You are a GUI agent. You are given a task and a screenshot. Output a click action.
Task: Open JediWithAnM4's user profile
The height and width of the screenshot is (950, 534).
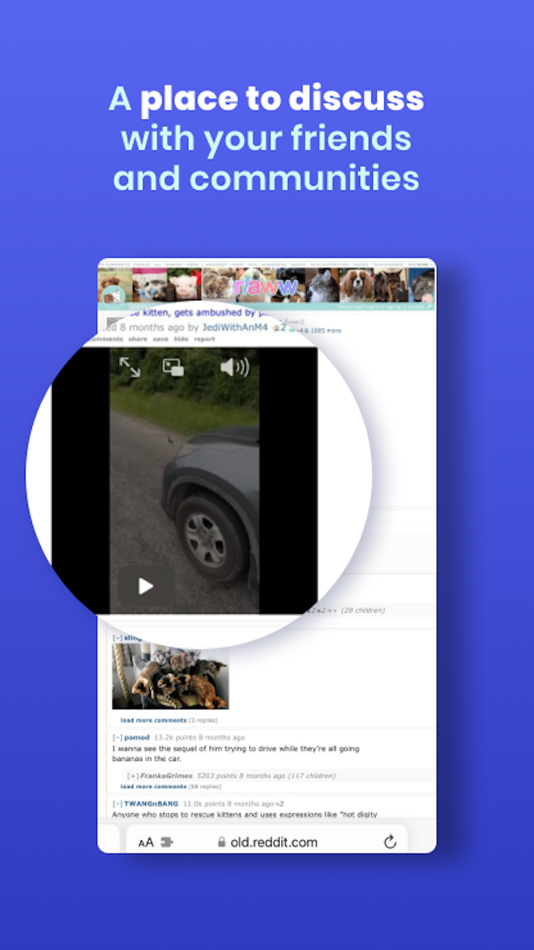[235, 327]
